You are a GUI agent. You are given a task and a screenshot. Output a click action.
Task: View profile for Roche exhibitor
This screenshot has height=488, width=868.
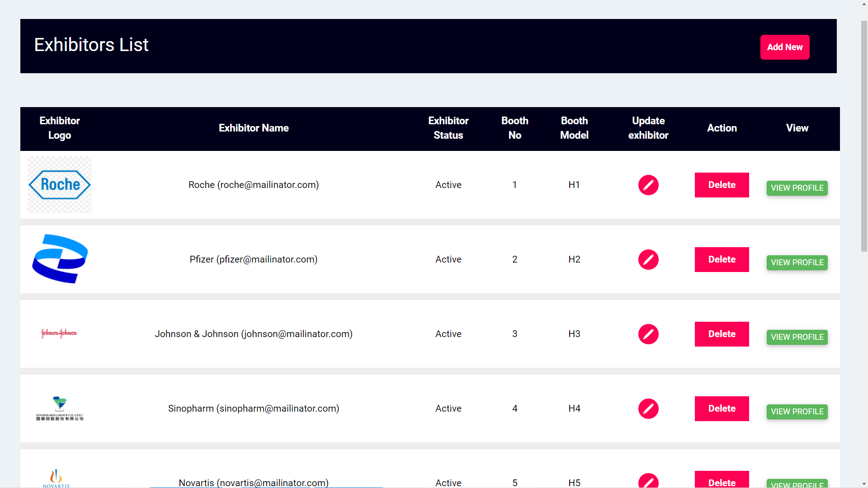coord(797,188)
